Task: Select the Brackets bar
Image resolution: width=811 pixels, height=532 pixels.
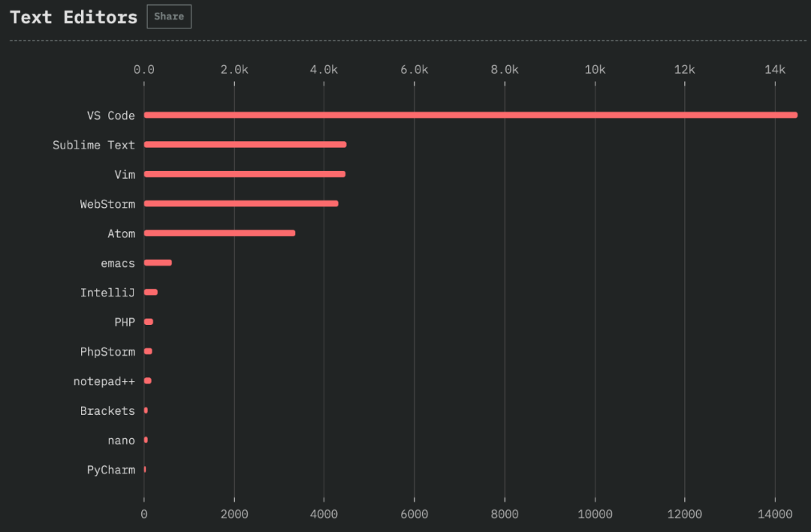Action: (x=146, y=410)
